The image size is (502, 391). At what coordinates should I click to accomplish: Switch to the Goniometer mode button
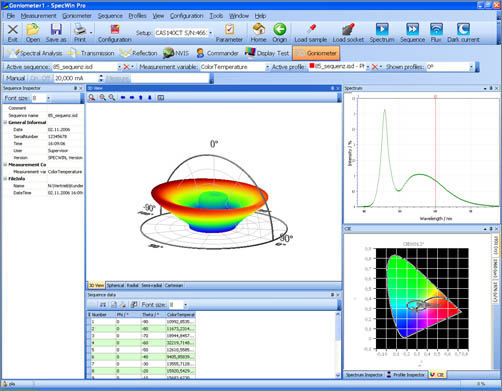(x=316, y=53)
